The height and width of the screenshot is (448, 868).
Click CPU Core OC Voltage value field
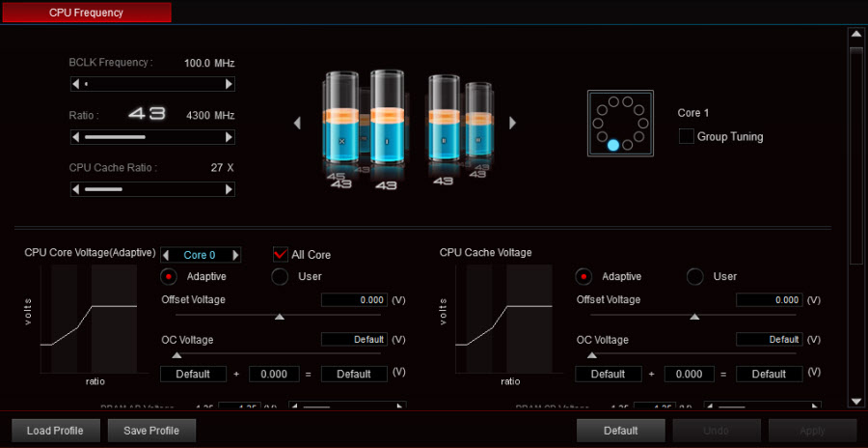point(354,339)
